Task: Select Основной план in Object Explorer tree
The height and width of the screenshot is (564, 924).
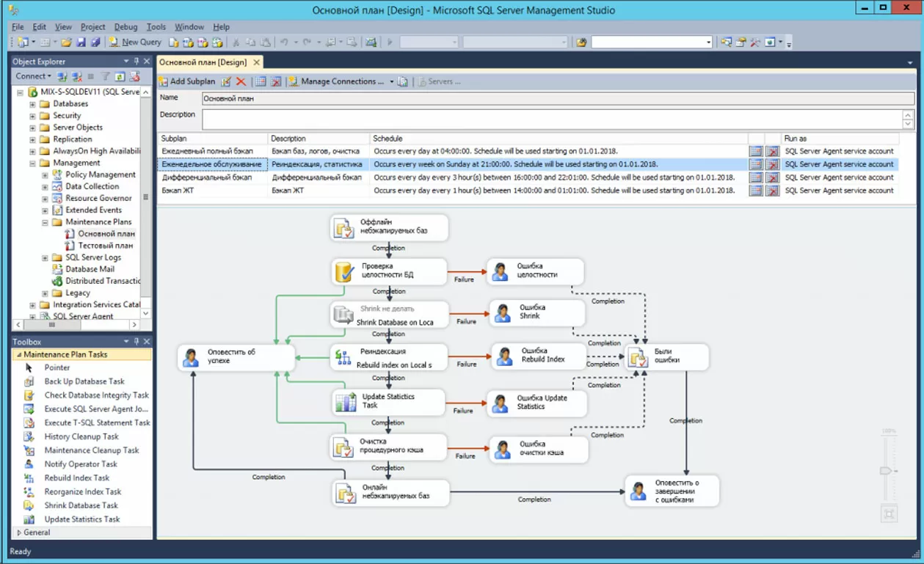Action: (106, 234)
